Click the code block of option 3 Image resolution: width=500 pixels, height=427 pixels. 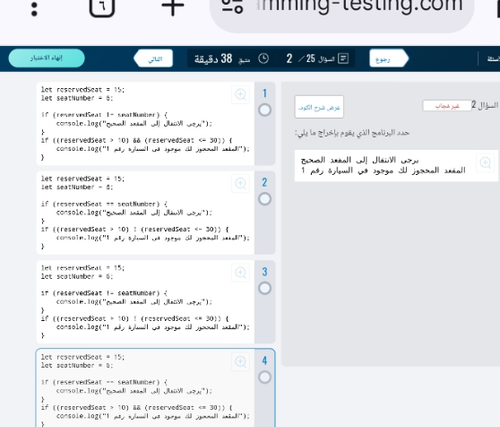point(145,302)
